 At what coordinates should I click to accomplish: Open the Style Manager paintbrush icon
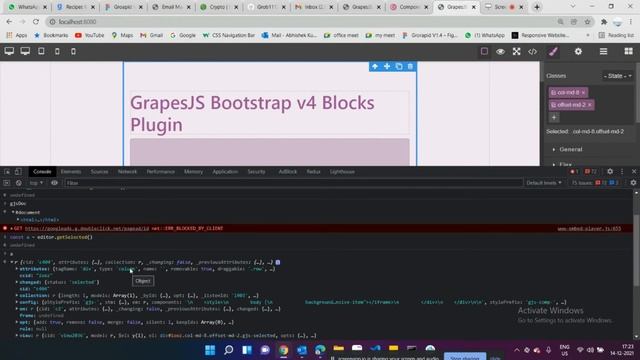point(553,51)
